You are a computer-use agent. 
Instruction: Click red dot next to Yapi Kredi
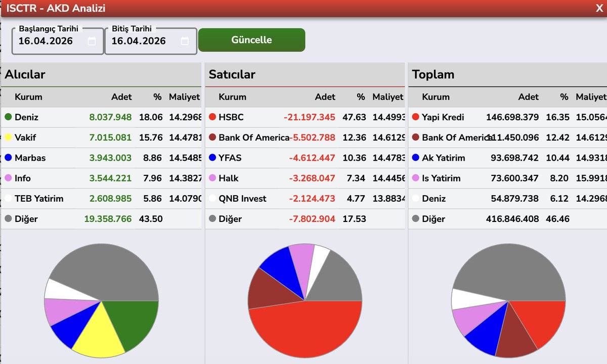416,117
